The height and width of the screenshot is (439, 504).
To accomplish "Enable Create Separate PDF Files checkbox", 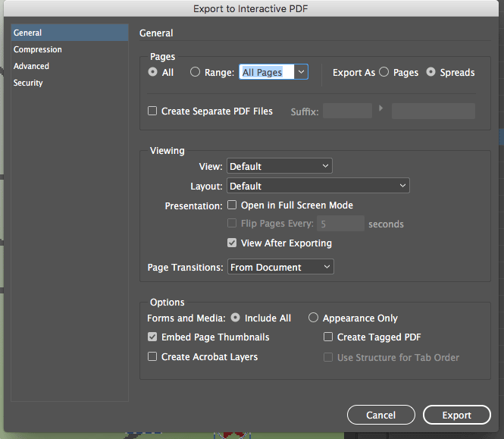I will [153, 111].
